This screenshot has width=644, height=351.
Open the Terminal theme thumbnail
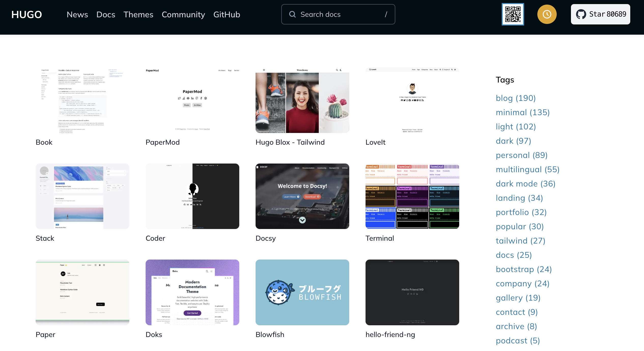coord(412,196)
